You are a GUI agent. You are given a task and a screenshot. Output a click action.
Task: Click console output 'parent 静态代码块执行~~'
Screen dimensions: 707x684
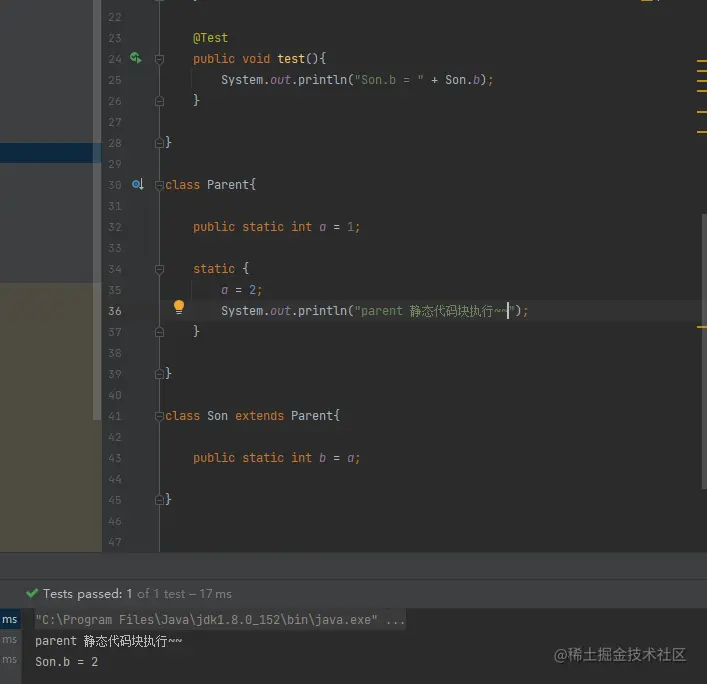109,641
